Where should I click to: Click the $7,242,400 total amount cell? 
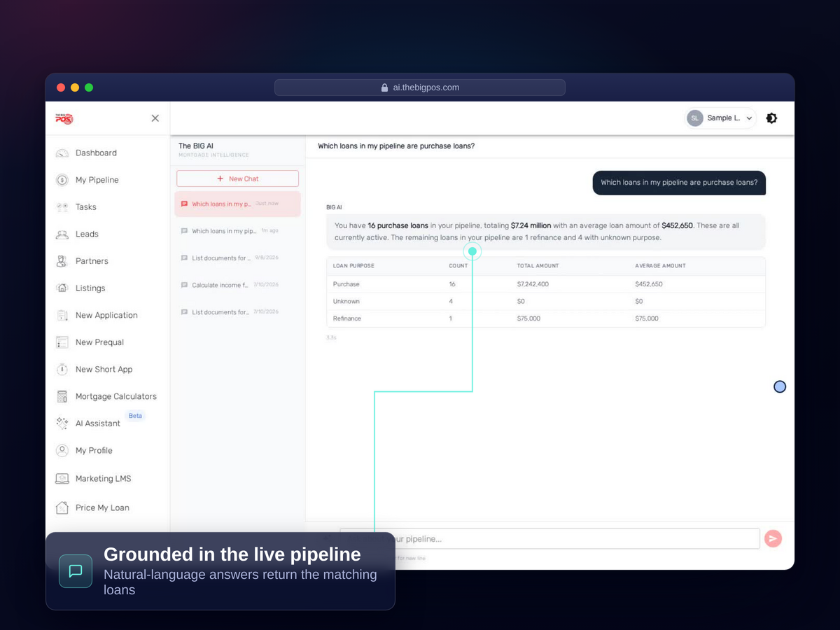click(x=533, y=284)
